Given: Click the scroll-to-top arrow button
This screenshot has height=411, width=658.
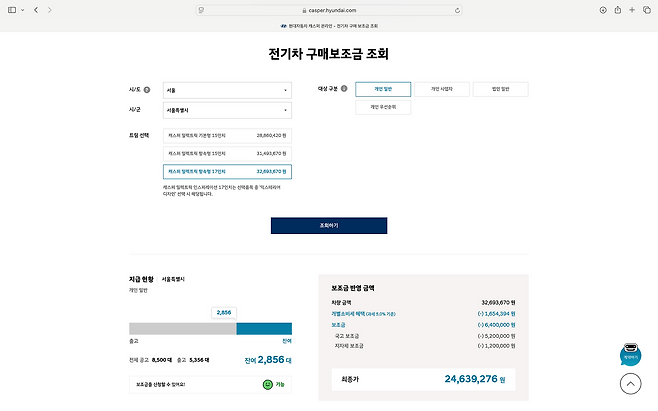Looking at the screenshot, I should point(630,383).
